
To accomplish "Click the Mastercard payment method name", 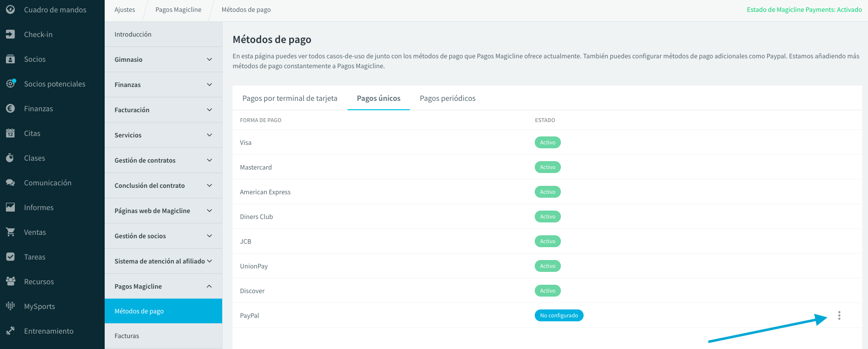I will coord(256,167).
